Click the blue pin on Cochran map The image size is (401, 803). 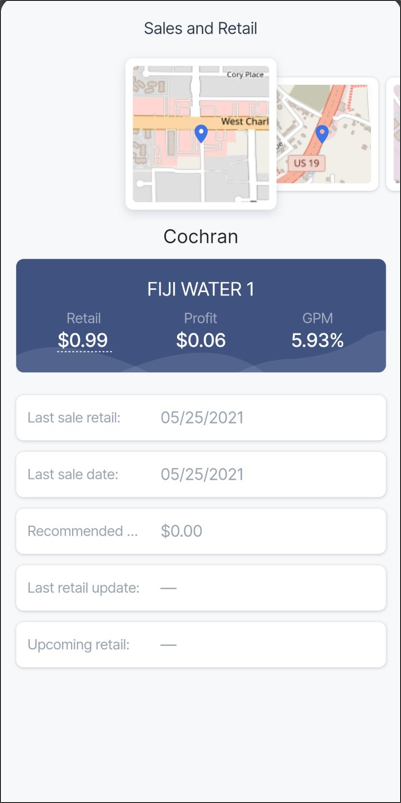point(201,134)
